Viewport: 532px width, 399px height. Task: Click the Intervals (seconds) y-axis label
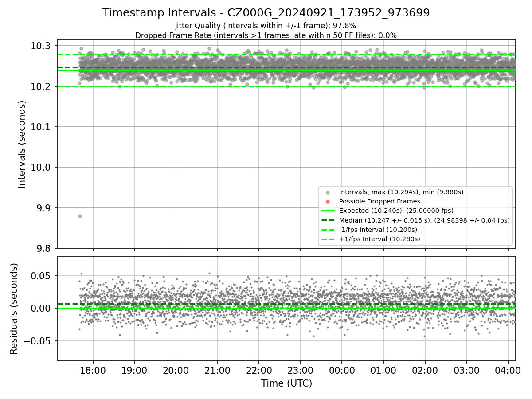coord(22,144)
